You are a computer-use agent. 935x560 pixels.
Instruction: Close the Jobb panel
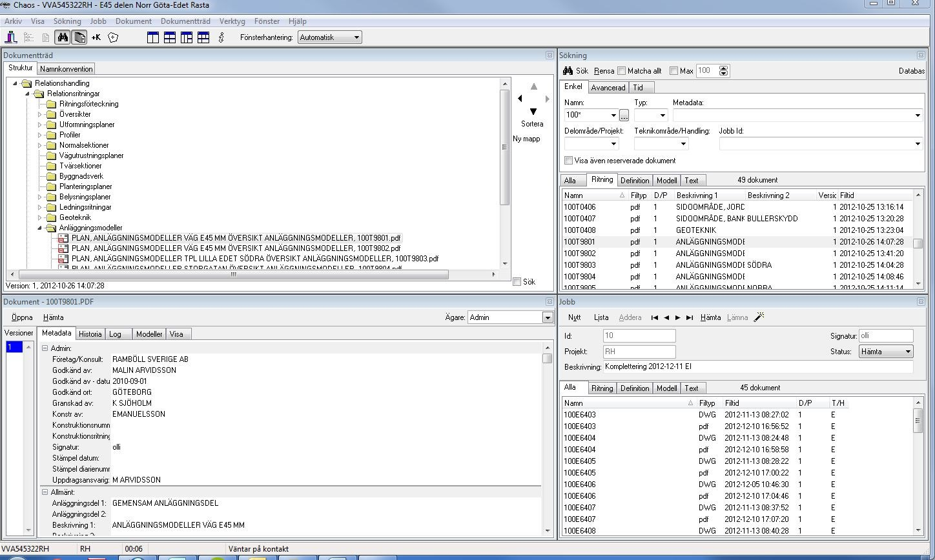point(921,301)
